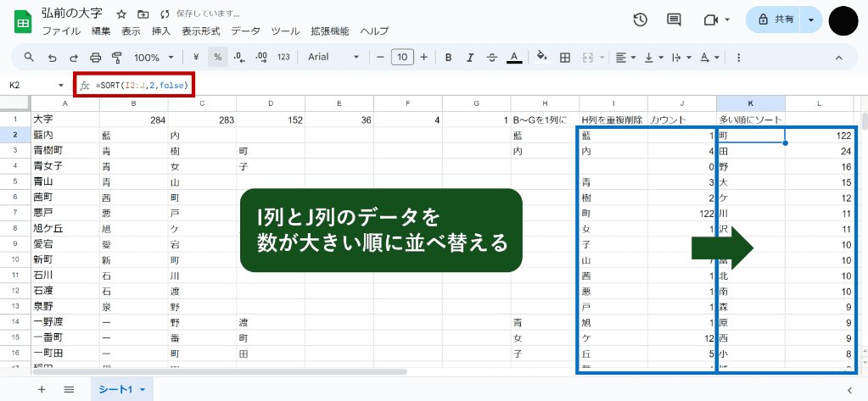Apply yen currency format
868x401 pixels.
196,57
